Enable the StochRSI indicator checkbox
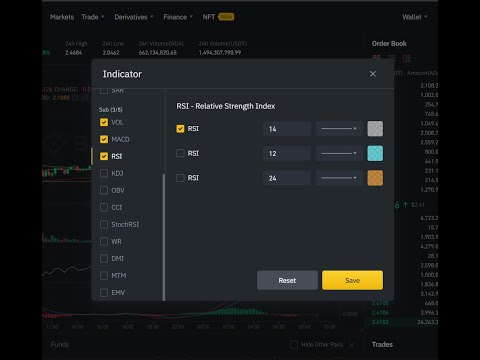The image size is (480, 360). [x=104, y=224]
